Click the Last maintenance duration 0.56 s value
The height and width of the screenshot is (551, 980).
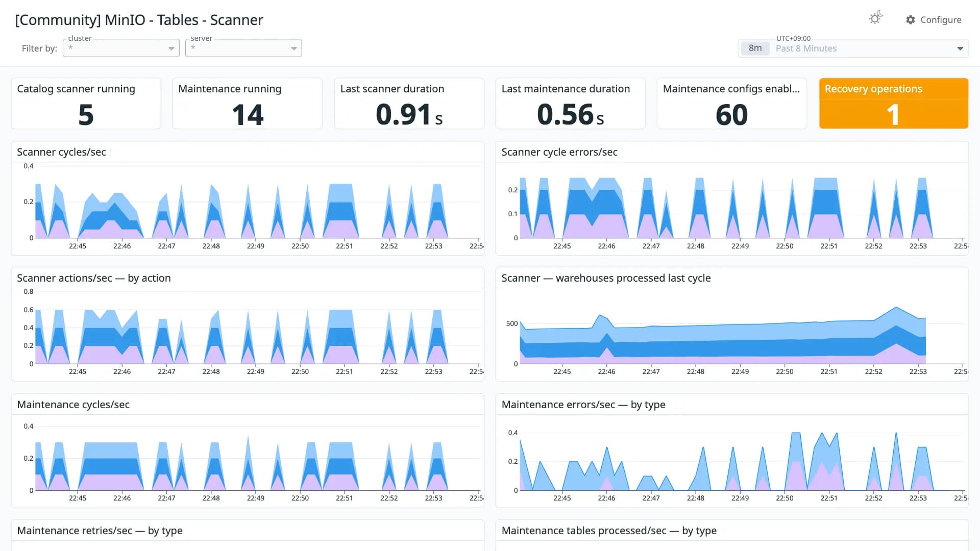coord(570,114)
